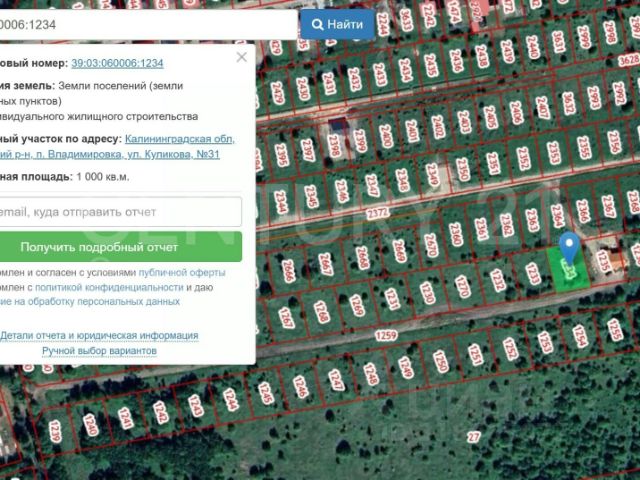
Task: Select the highlighted green parcel 1234
Action: pos(569,270)
